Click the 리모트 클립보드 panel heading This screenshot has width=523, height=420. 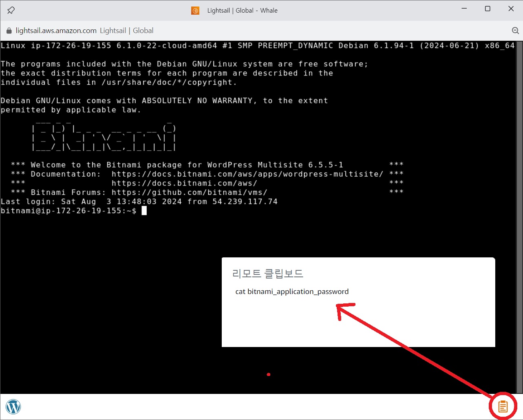coord(268,274)
